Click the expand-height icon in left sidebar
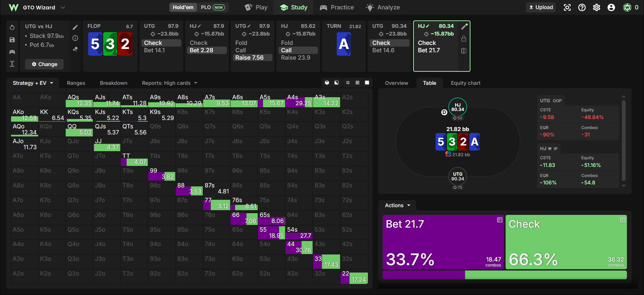This screenshot has width=644, height=295. [12, 64]
